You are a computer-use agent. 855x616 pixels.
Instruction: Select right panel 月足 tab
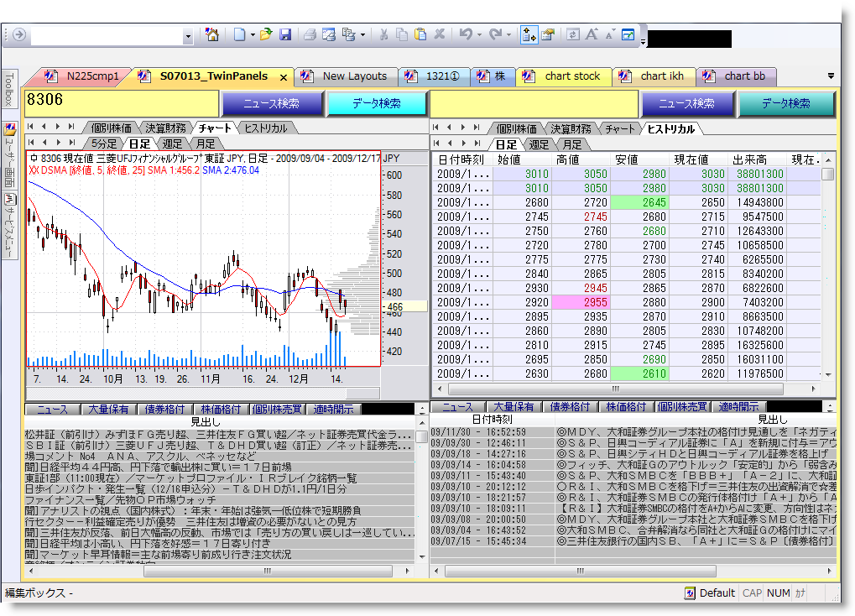(572, 144)
